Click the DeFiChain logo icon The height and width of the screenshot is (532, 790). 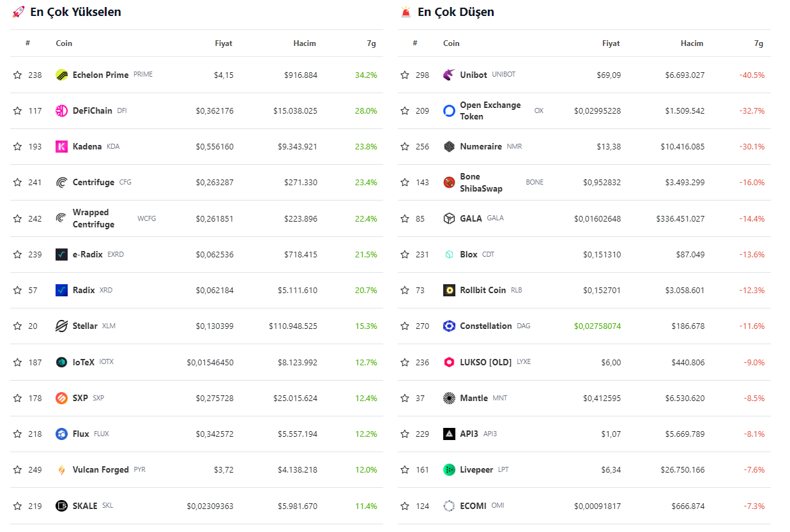[61, 110]
